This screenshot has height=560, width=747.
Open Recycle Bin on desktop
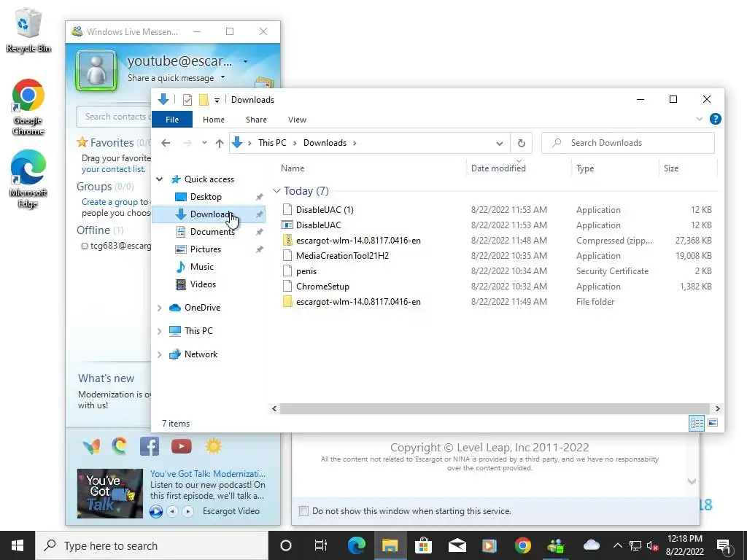tap(28, 31)
